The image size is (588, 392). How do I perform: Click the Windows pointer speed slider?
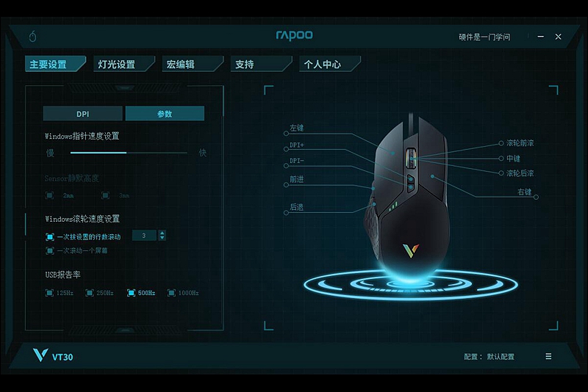[x=129, y=153]
